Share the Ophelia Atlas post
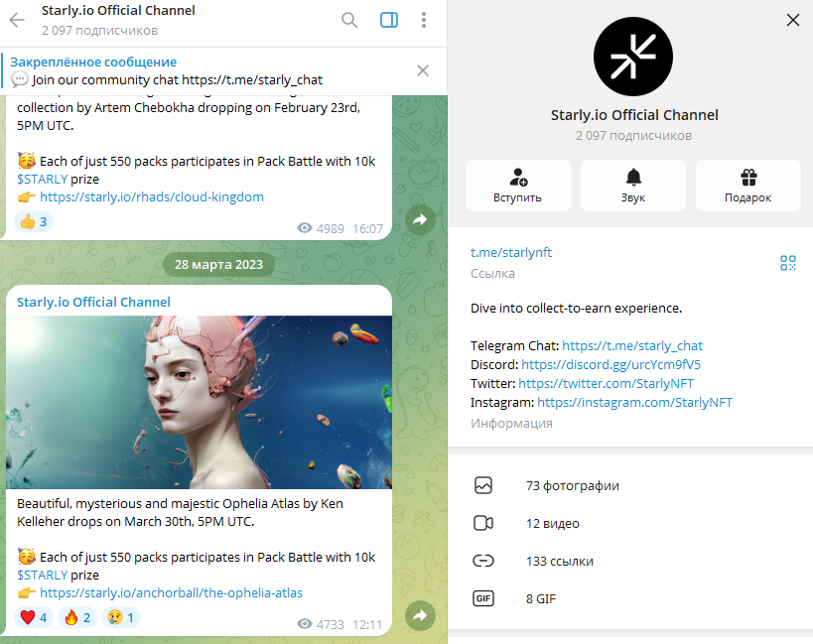Viewport: 813px width, 644px height. 419,615
